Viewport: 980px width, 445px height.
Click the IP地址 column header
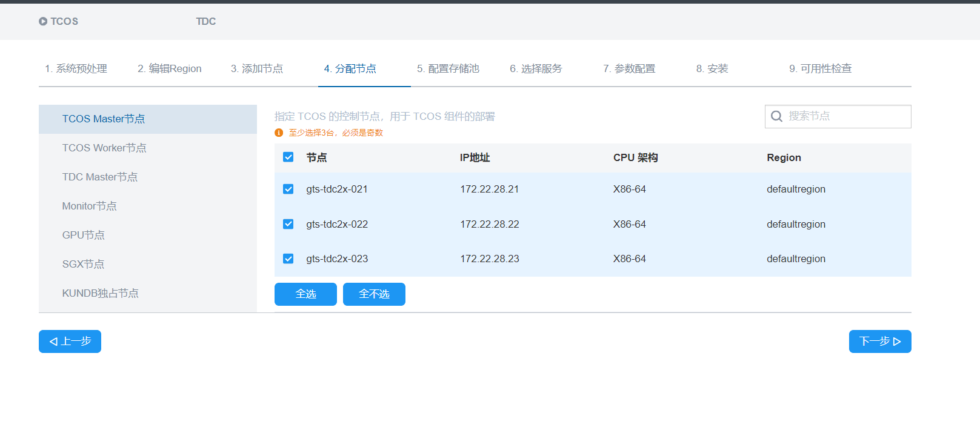pyautogui.click(x=475, y=157)
